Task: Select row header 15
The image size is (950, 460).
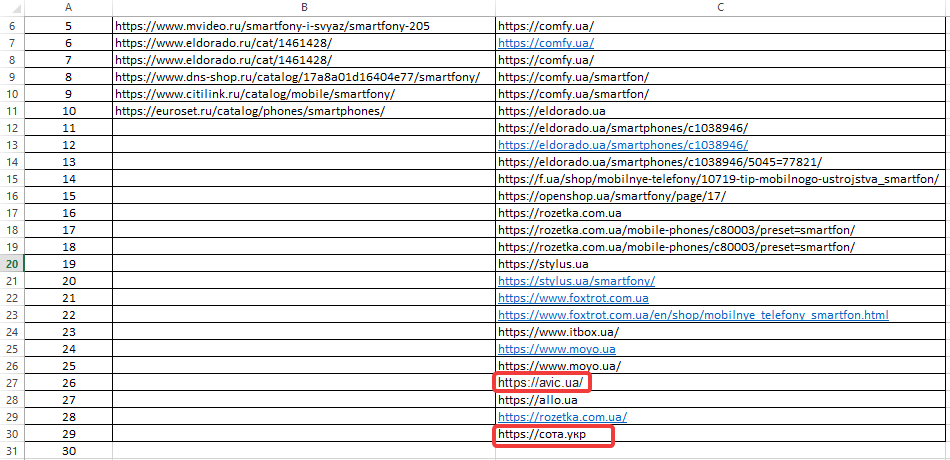Action: (x=12, y=179)
